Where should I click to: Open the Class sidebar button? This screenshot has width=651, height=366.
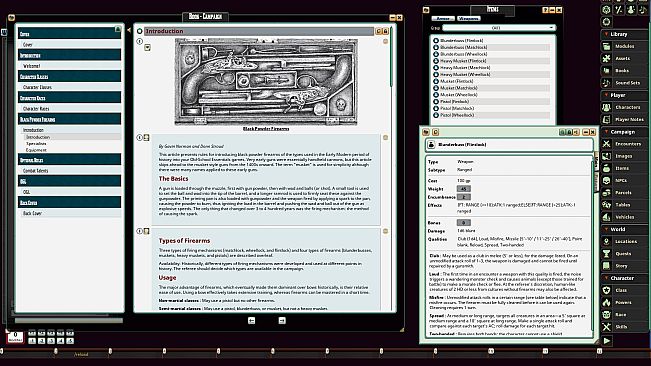click(624, 290)
